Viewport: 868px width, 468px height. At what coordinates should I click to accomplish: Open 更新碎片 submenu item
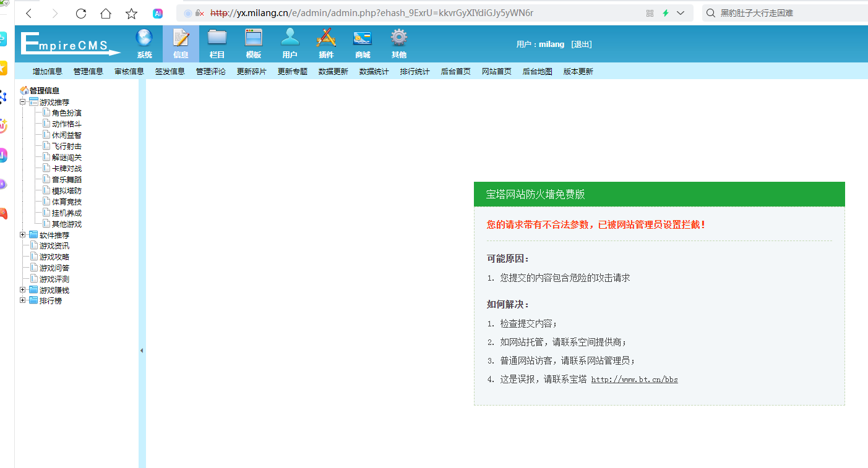point(252,72)
